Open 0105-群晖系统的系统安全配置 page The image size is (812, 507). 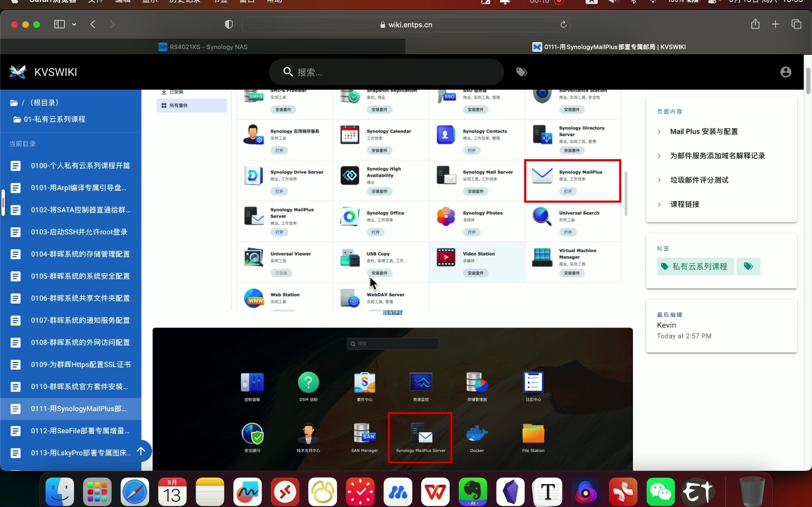(71, 276)
